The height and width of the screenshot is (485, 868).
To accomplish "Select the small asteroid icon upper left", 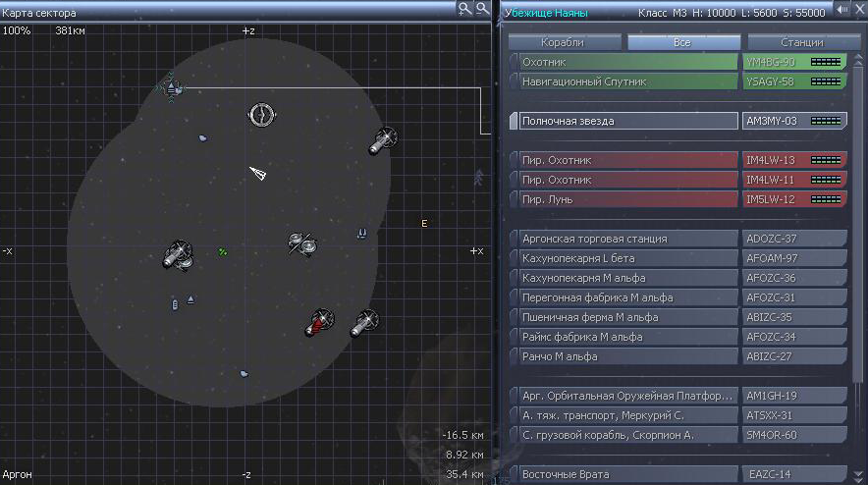I will (202, 137).
